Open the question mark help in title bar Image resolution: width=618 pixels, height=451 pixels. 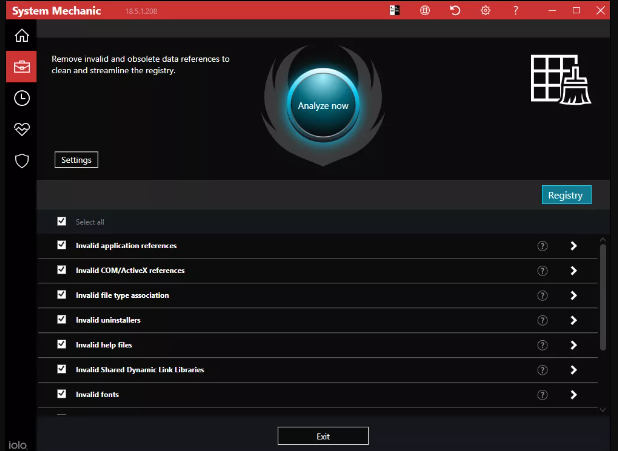point(516,10)
